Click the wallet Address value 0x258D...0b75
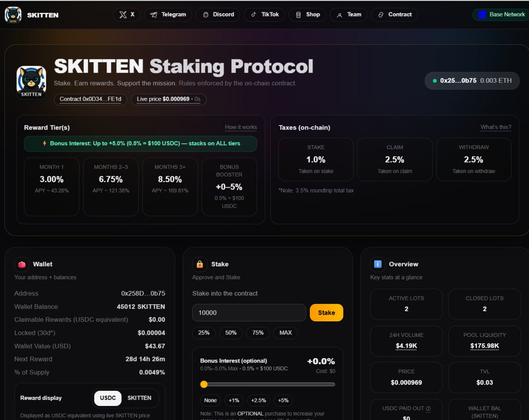This screenshot has height=420, width=529. pyautogui.click(x=143, y=294)
